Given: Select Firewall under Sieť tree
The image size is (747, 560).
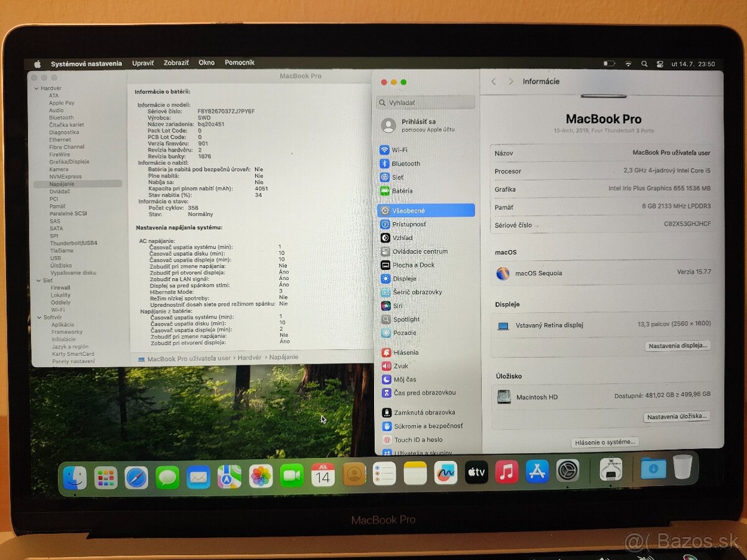Looking at the screenshot, I should point(60,288).
